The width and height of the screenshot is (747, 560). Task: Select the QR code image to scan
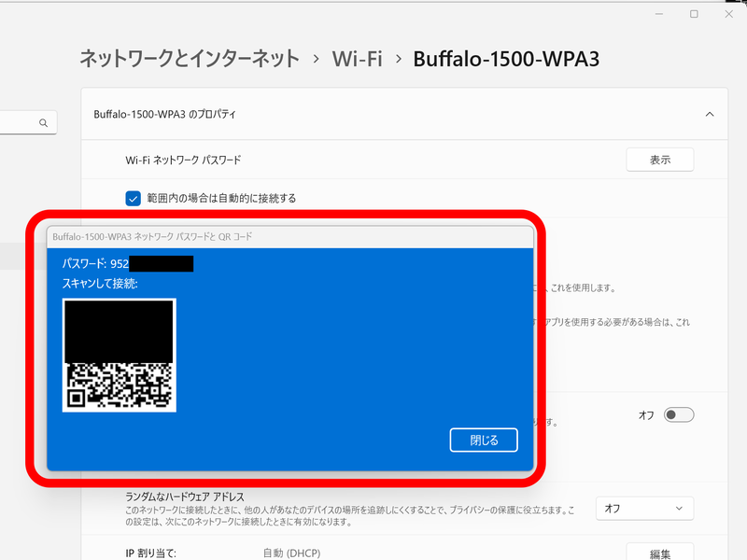(x=120, y=356)
